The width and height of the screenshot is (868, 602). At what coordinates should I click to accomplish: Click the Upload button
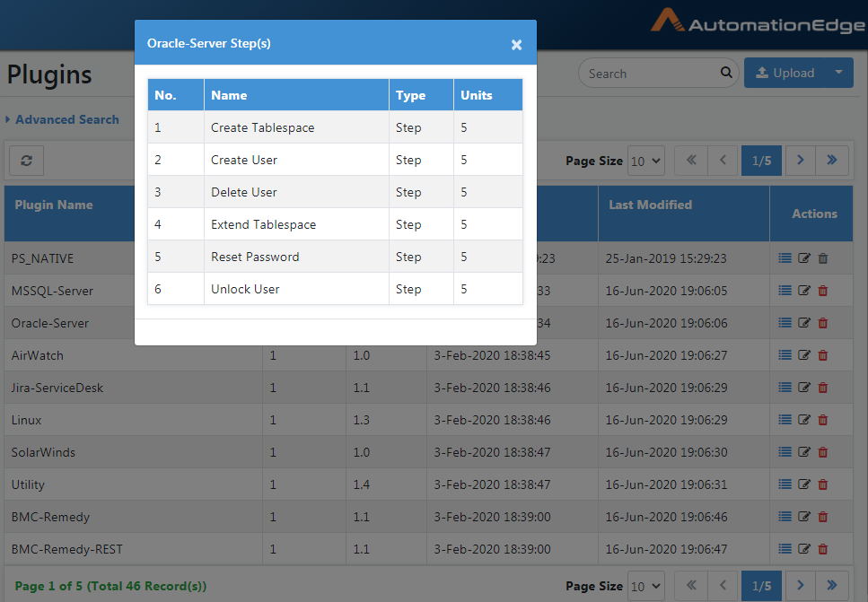pos(785,73)
